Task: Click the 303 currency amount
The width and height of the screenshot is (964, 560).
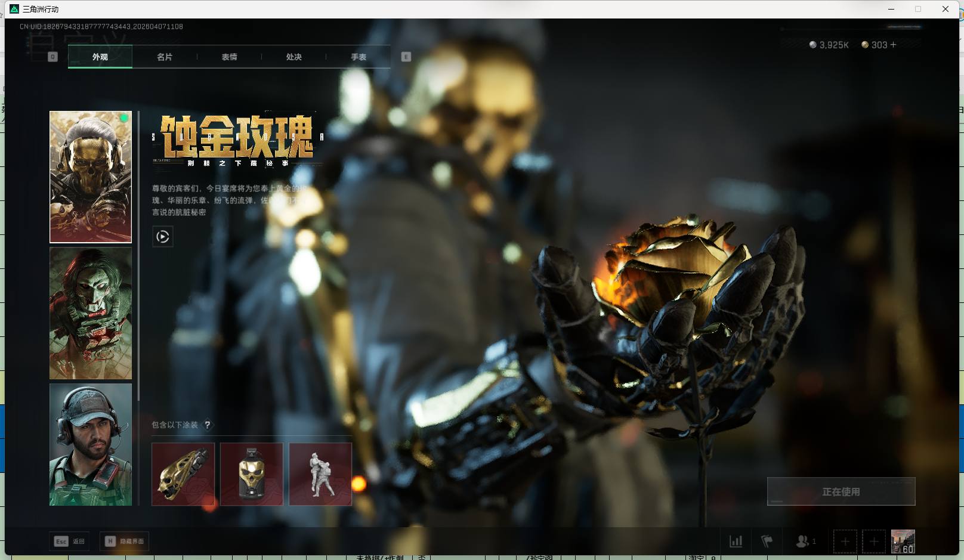Action: pos(879,45)
